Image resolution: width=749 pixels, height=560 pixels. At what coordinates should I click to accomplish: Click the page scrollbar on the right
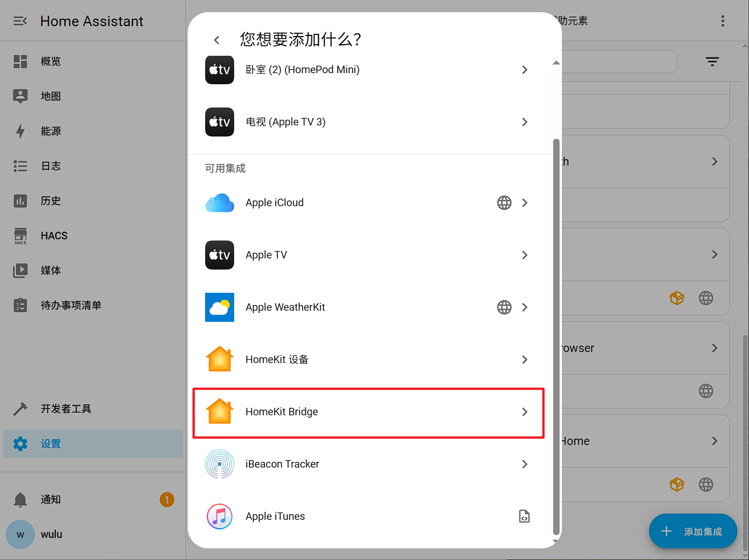(x=746, y=443)
